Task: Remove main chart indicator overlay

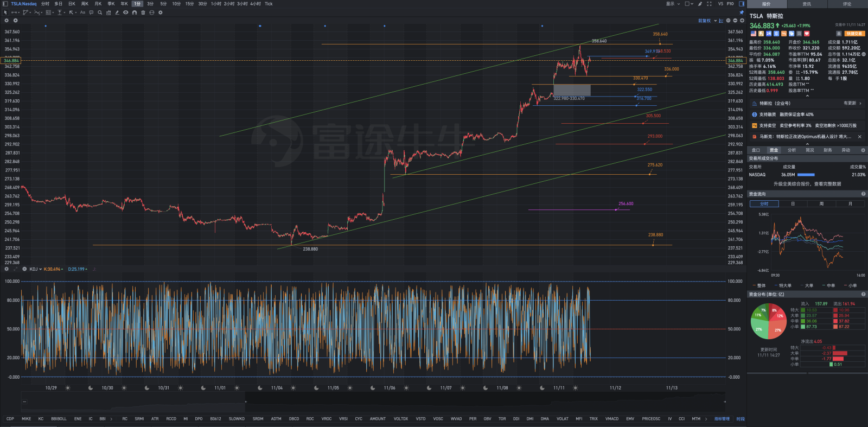Action: pos(15,21)
